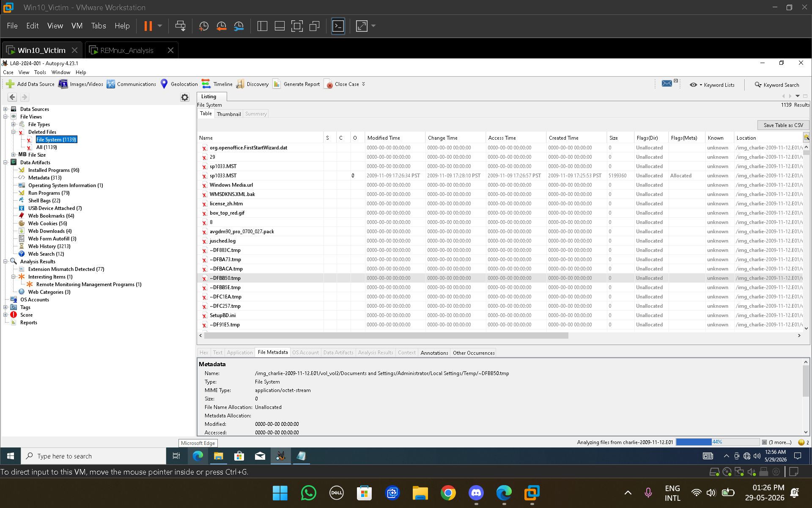Click the Autopsy icon in the VM taskbar
The width and height of the screenshot is (812, 508).
tap(280, 456)
